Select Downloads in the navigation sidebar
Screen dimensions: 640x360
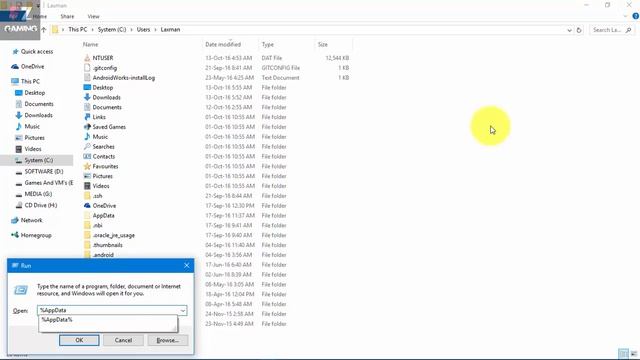[x=38, y=115]
